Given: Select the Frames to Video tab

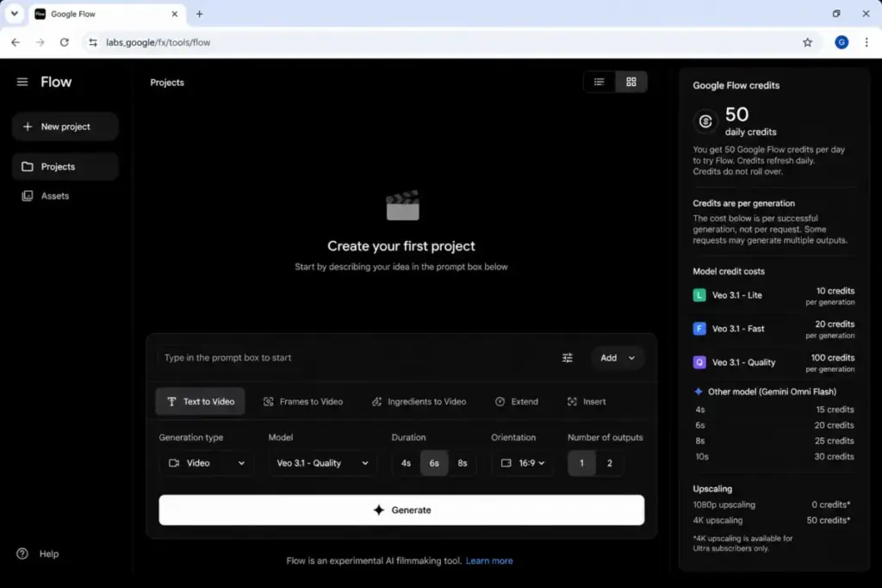Looking at the screenshot, I should pos(303,401).
